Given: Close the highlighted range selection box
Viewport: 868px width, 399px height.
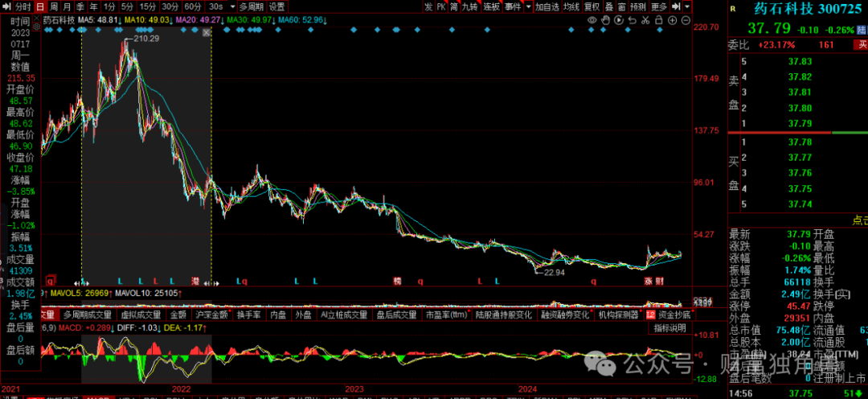Looking at the screenshot, I should (207, 33).
